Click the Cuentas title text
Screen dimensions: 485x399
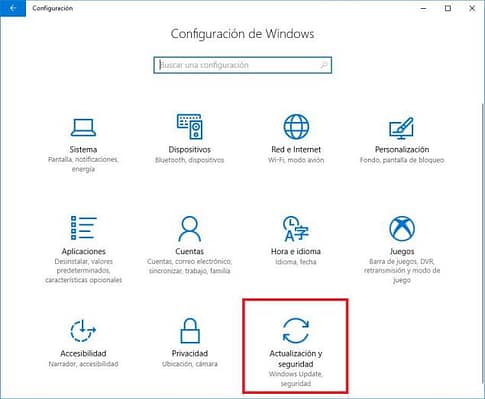189,251
